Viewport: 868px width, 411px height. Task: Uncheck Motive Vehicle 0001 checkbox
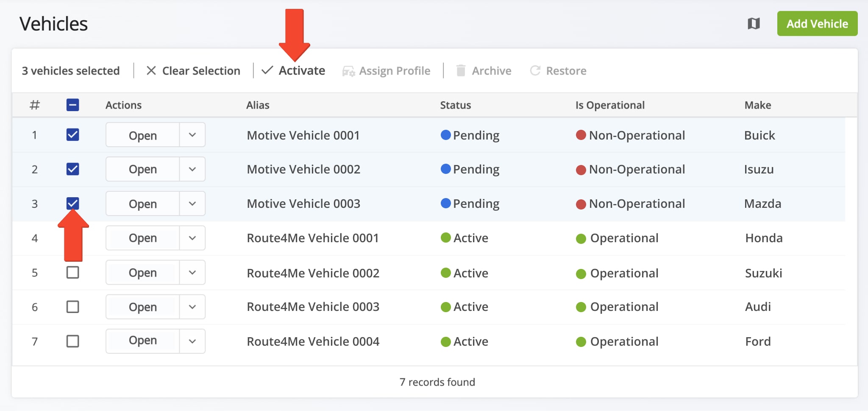73,135
